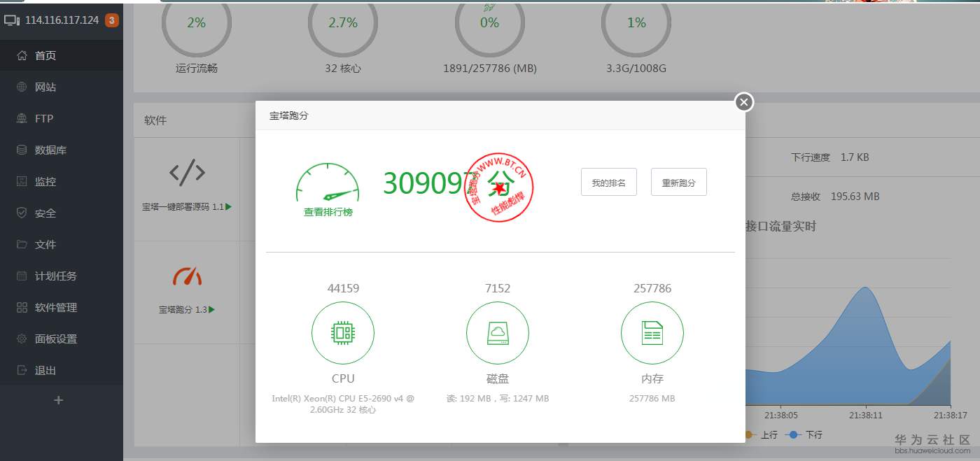Viewport: 980px width, 461px height.
Task: Click the house icon beside 首页
Action: click(x=22, y=55)
